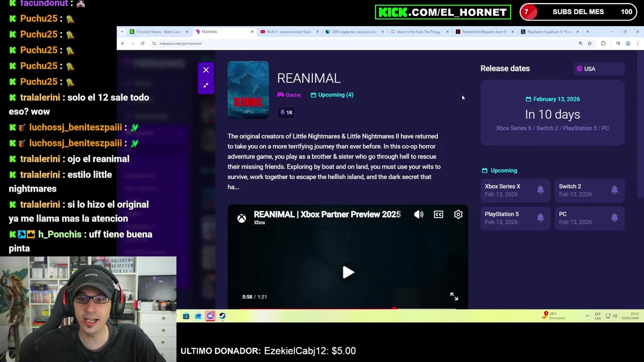Close the Nioh 3 browser tab

(x=317, y=32)
